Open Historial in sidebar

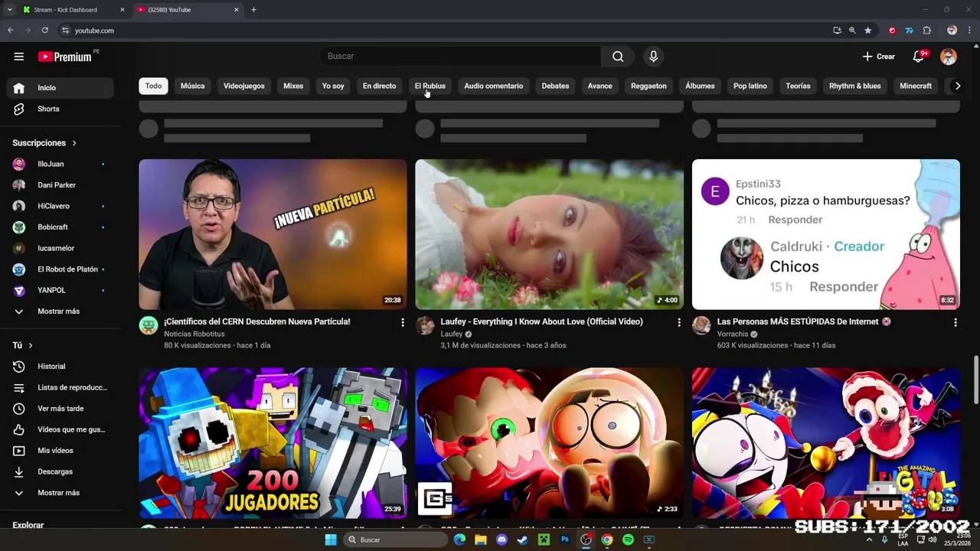point(60,367)
